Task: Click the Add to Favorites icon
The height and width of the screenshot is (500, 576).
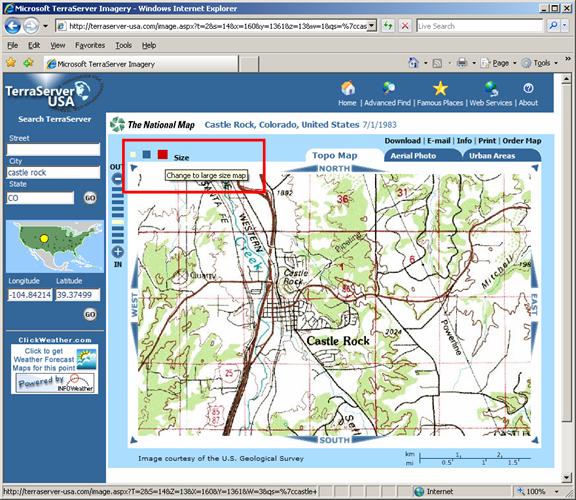Action: pyautogui.click(x=28, y=63)
